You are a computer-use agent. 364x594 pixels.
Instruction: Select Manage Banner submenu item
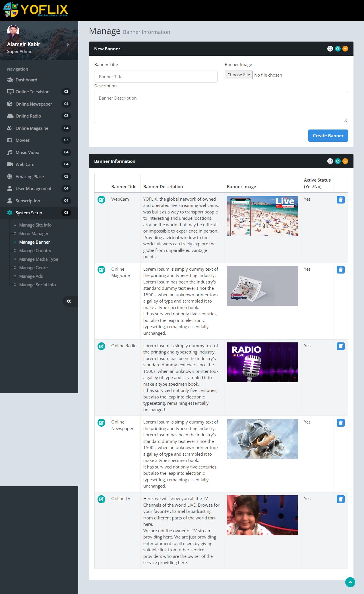coord(34,242)
